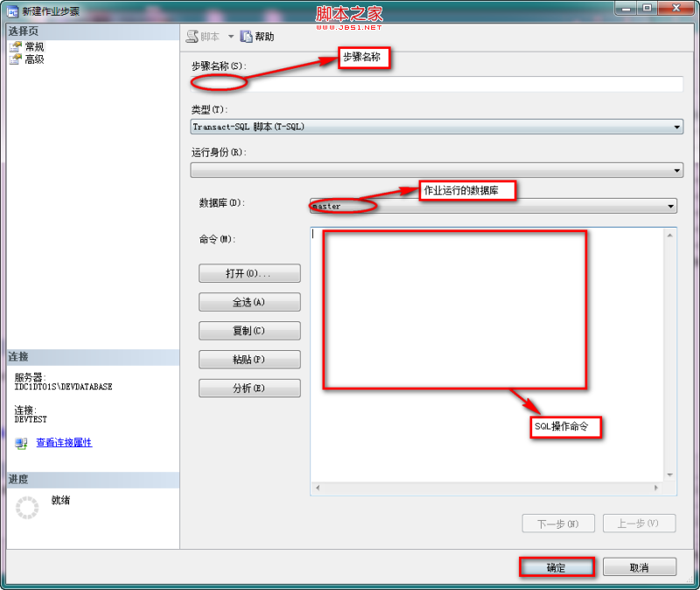This screenshot has height=590, width=700.
Task: Click the server icon beside 查看连接属性
Action: 20,444
